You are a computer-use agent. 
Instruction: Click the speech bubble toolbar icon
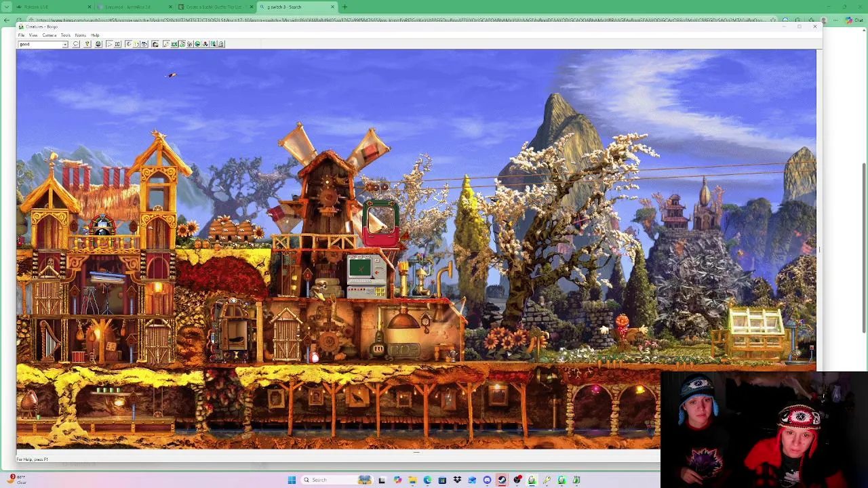(x=76, y=44)
